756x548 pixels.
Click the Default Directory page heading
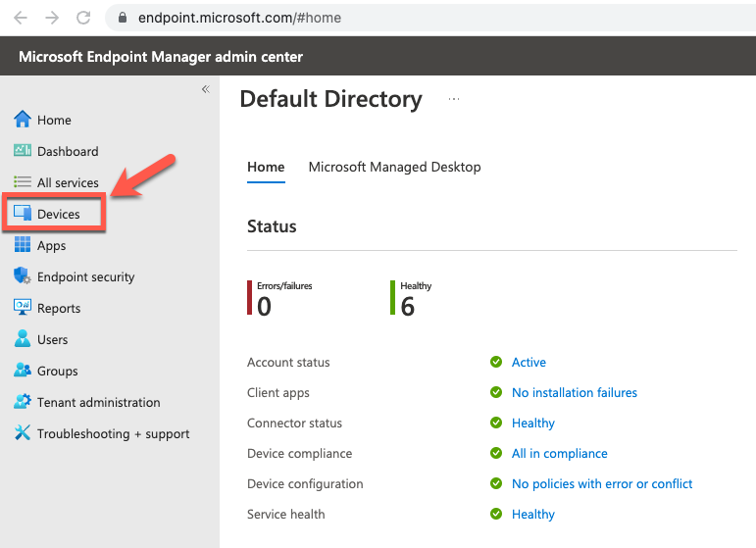click(330, 99)
